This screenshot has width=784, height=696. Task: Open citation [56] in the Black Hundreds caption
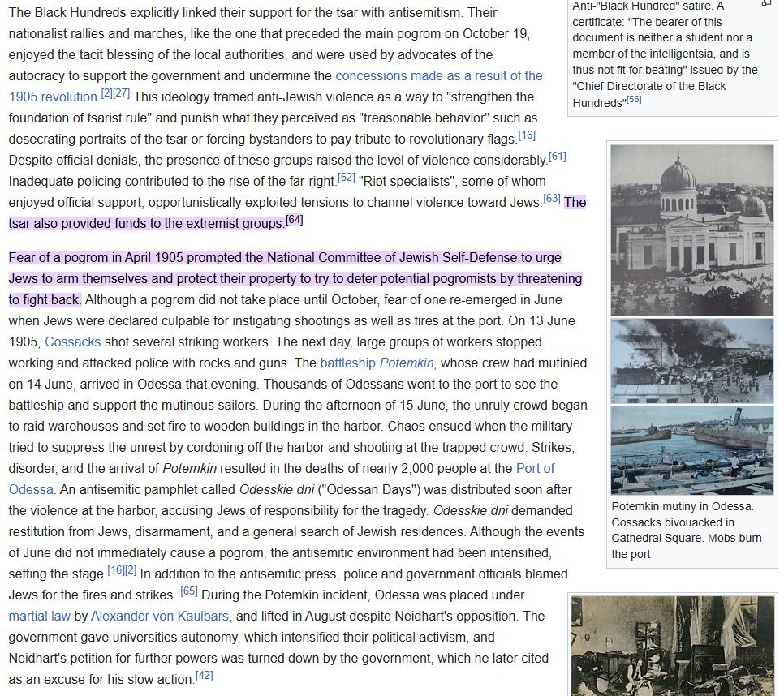click(x=634, y=100)
